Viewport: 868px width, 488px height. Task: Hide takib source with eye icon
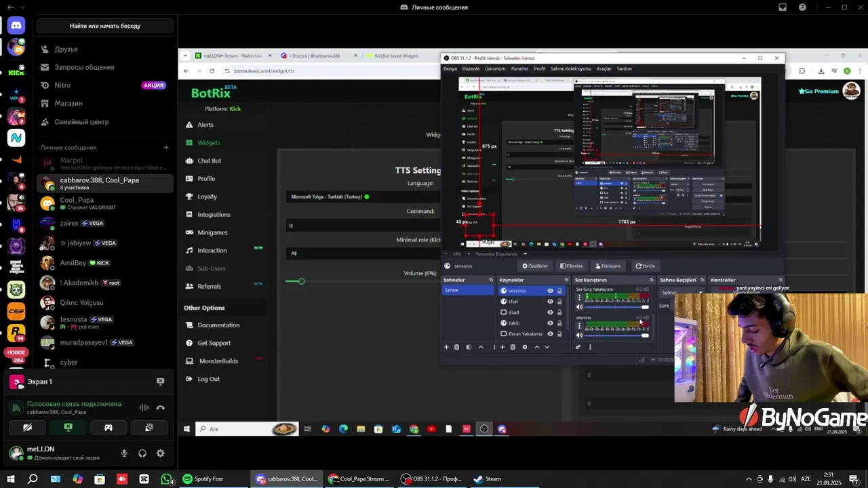pyautogui.click(x=550, y=323)
